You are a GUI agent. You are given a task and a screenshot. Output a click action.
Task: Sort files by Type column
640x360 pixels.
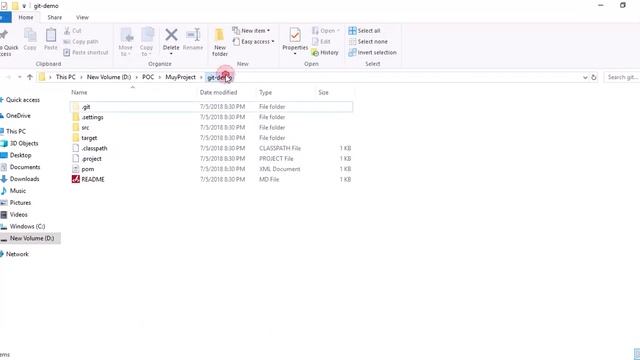pyautogui.click(x=265, y=93)
